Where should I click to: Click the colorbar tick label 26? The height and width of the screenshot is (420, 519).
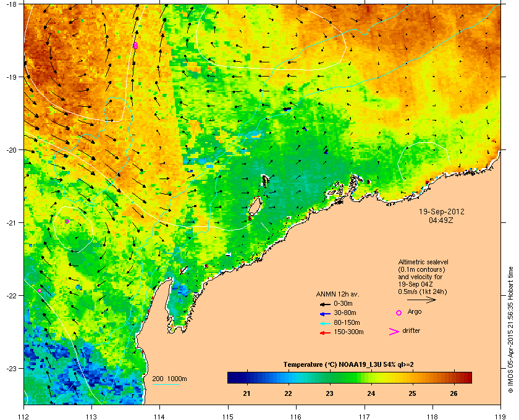pos(454,393)
